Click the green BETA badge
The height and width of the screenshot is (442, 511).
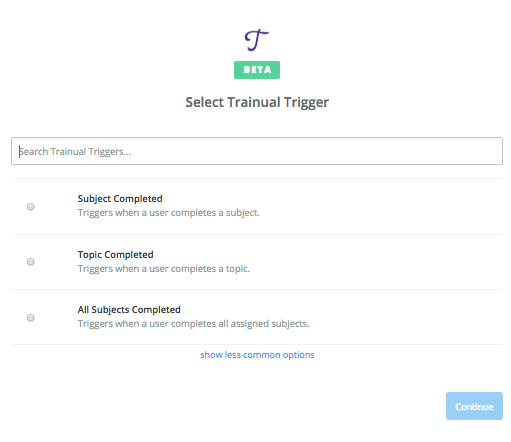pyautogui.click(x=257, y=70)
